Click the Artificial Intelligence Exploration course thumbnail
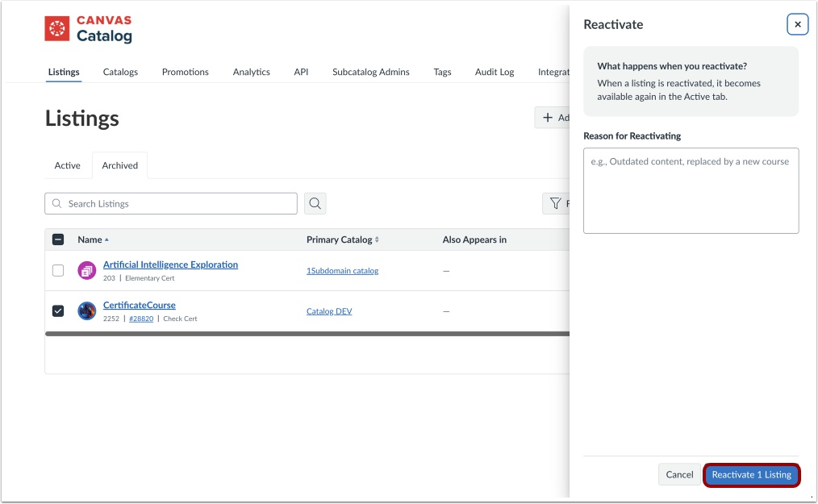The width and height of the screenshot is (818, 504). 86,270
